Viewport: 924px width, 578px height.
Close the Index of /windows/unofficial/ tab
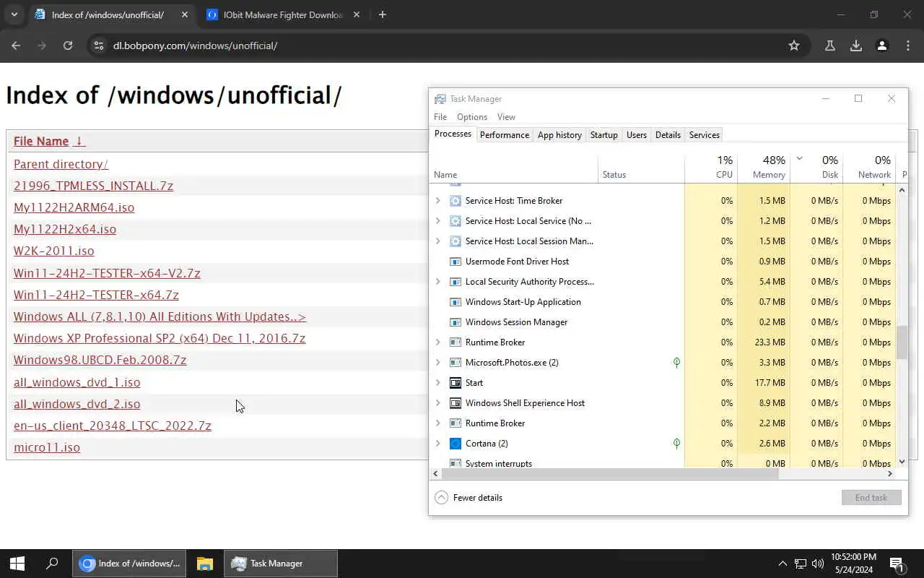click(184, 14)
